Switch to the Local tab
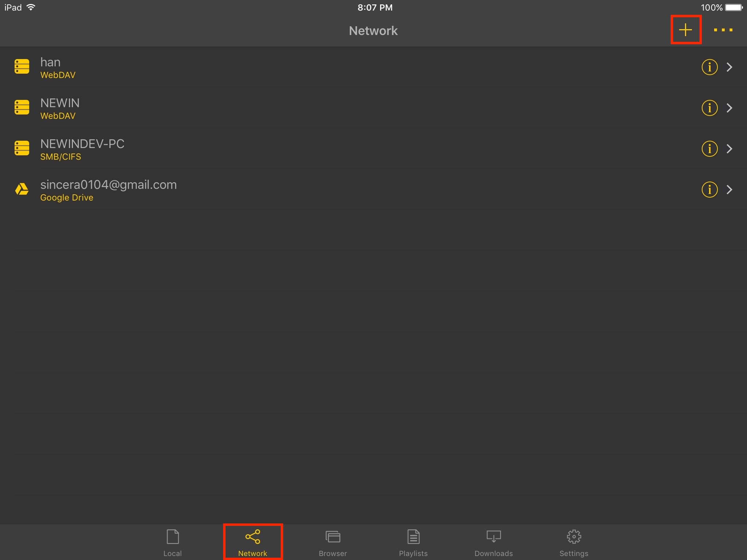The width and height of the screenshot is (747, 560). pos(173,543)
